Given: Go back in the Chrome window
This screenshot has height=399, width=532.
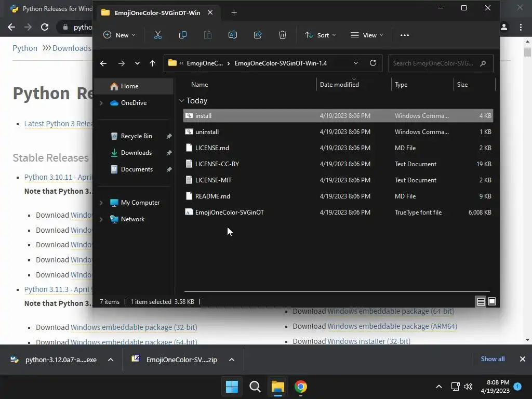Looking at the screenshot, I should pyautogui.click(x=11, y=27).
